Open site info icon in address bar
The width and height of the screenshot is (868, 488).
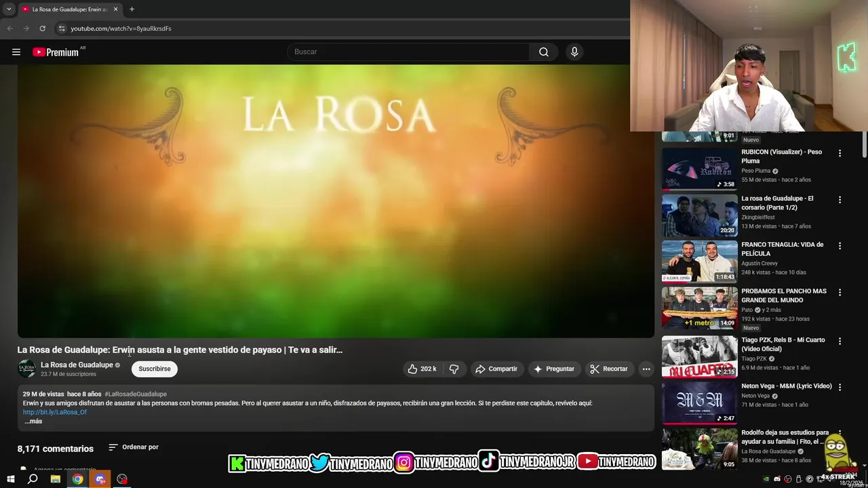(61, 28)
